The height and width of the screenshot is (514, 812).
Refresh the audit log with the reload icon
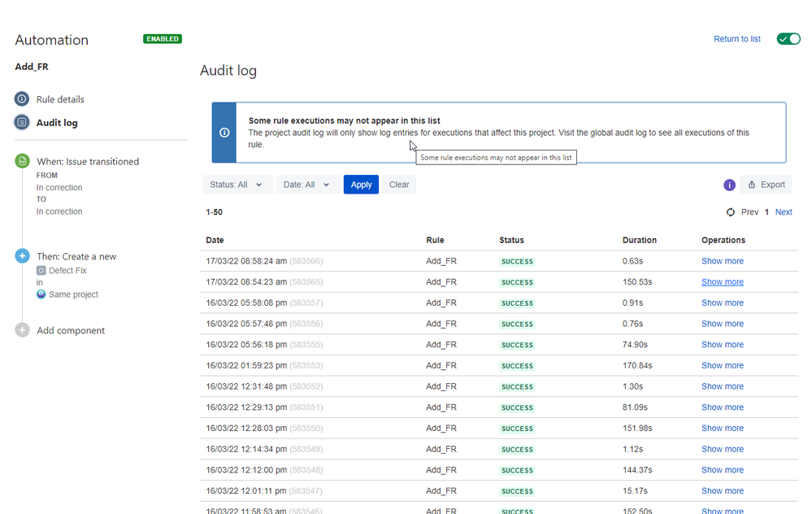coord(730,212)
